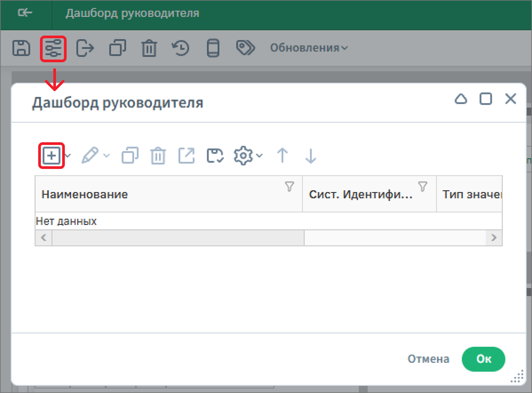The height and width of the screenshot is (393, 532).
Task: Open the Обновления menu
Action: 310,48
